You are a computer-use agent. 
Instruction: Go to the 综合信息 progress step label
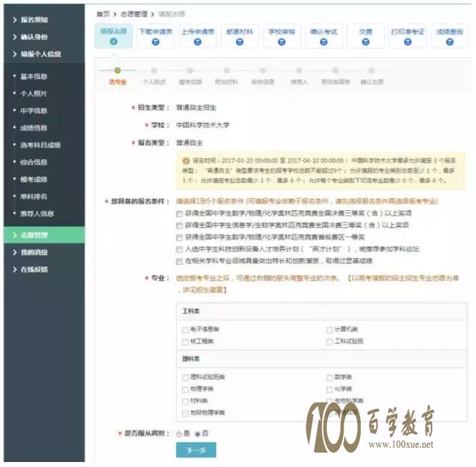pos(263,82)
